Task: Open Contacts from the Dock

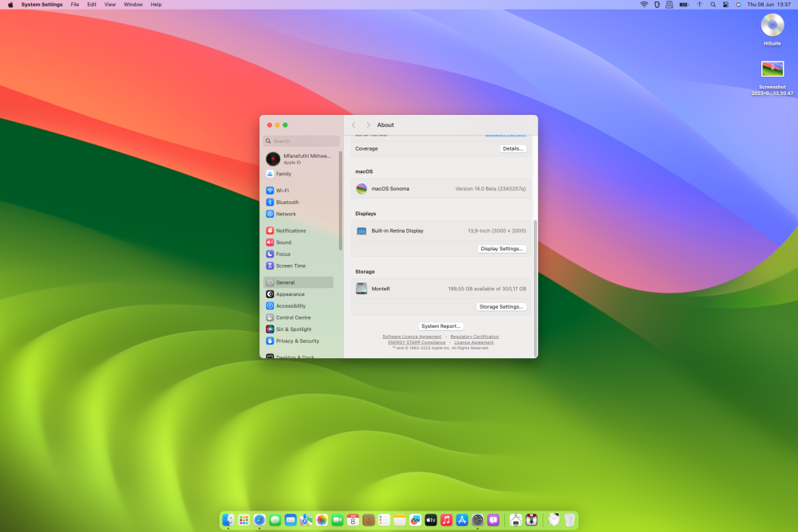Action: coord(369,520)
